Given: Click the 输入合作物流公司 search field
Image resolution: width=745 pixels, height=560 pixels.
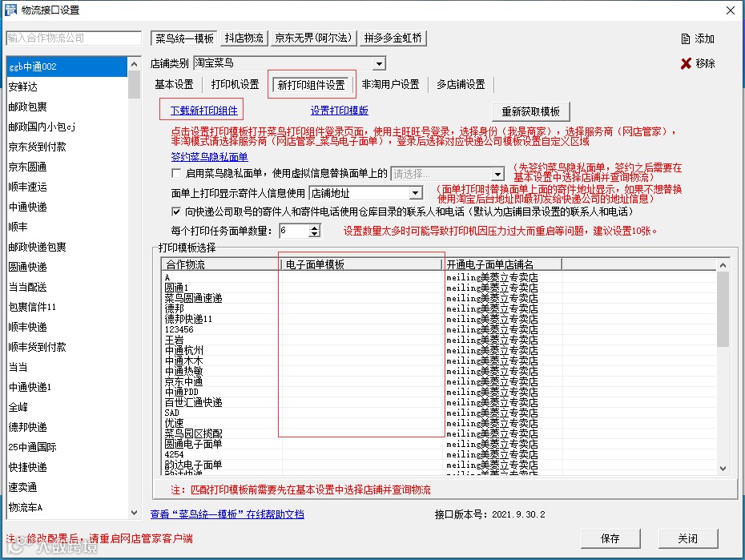Looking at the screenshot, I should click(x=74, y=38).
